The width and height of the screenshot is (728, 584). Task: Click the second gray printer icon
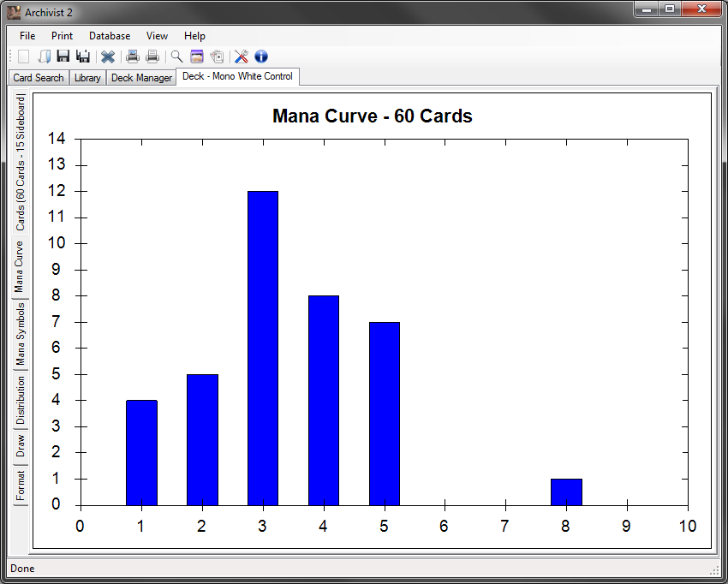click(152, 57)
